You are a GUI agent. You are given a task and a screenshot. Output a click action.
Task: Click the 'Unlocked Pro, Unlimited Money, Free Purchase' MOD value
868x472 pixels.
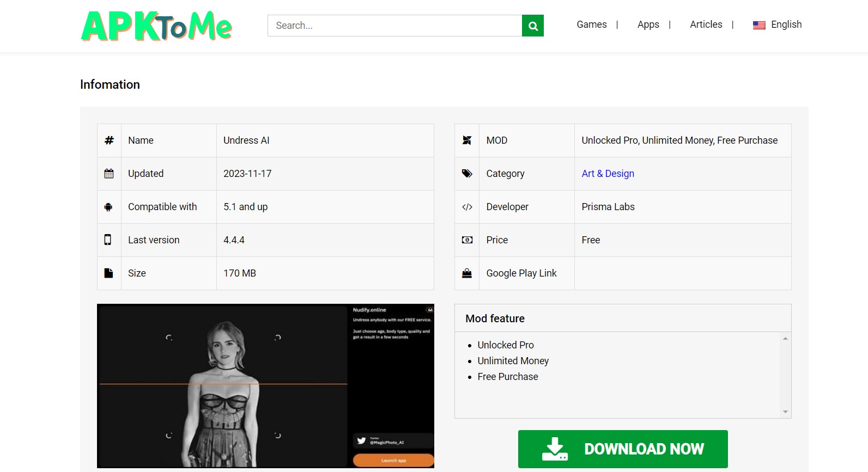[679, 140]
